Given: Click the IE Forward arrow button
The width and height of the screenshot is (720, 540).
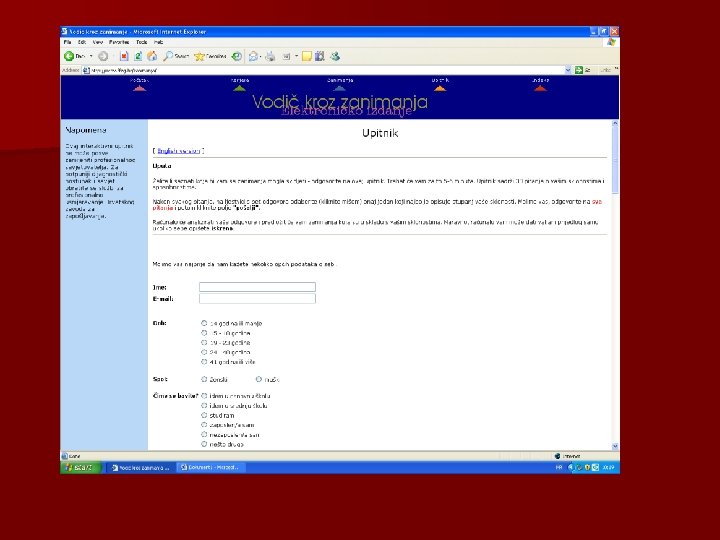Looking at the screenshot, I should coord(103,56).
